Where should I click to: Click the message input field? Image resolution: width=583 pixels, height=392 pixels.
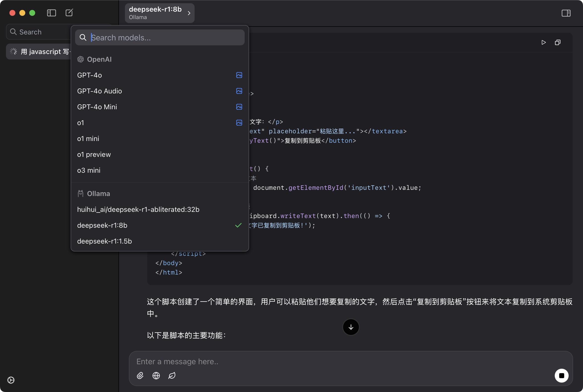(350, 361)
